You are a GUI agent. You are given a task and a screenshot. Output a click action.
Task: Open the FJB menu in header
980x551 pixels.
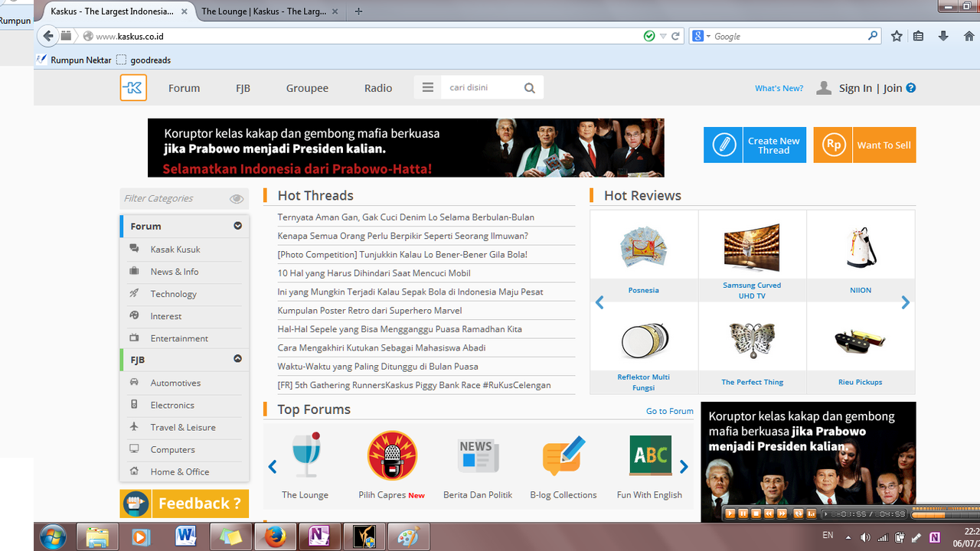point(243,88)
